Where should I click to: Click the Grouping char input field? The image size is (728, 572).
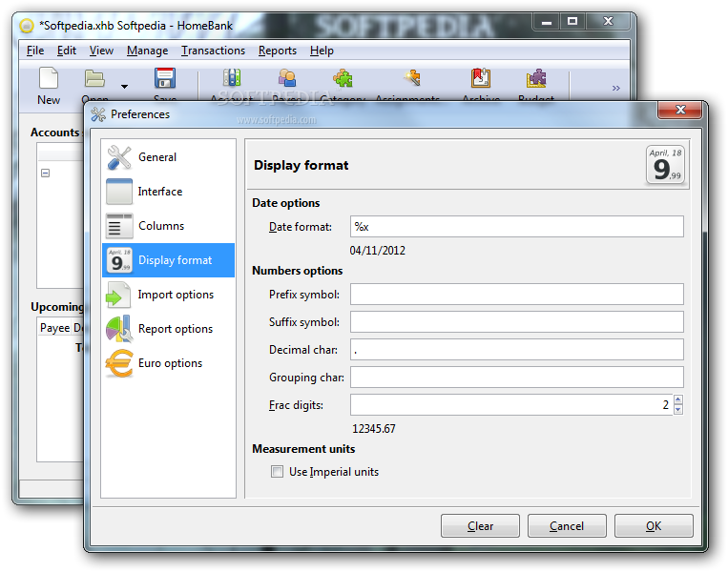click(x=517, y=378)
